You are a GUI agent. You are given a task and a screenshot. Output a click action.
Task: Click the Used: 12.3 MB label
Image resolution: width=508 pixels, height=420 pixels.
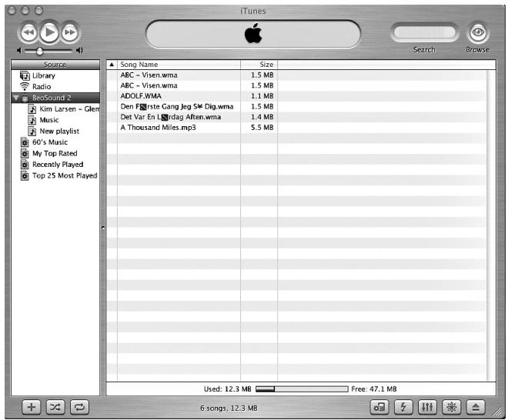pos(227,389)
